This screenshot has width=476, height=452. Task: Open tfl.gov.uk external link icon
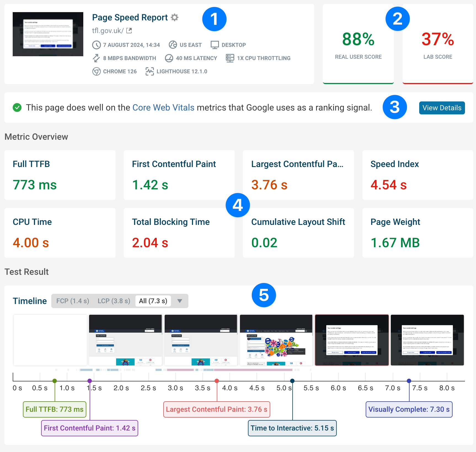coord(129,31)
